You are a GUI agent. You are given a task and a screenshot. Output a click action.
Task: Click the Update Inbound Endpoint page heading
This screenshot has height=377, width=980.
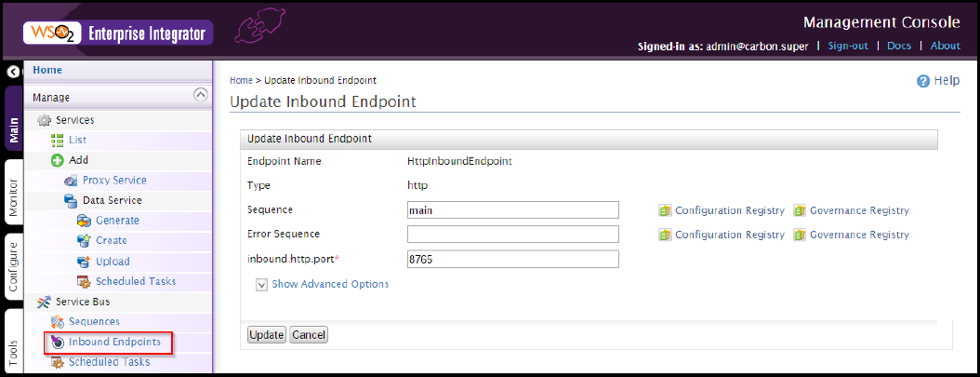pos(324,101)
